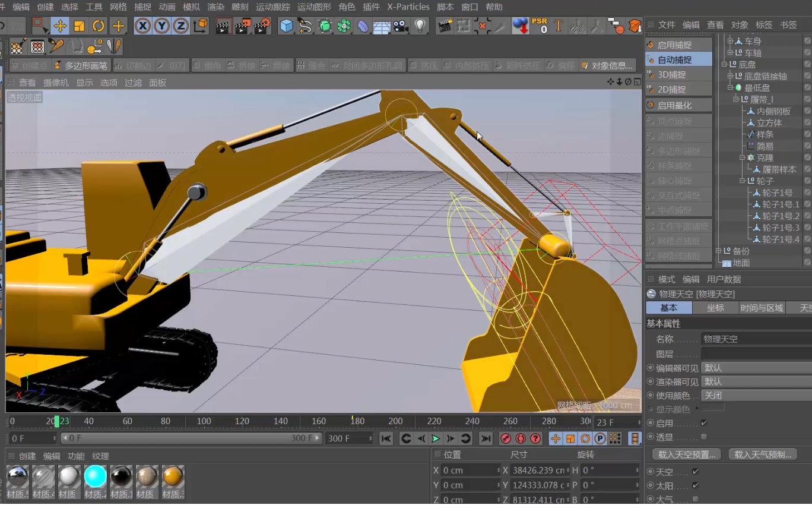Collapse the 轮子 group in the outliner
The height and width of the screenshot is (508, 812).
point(743,180)
